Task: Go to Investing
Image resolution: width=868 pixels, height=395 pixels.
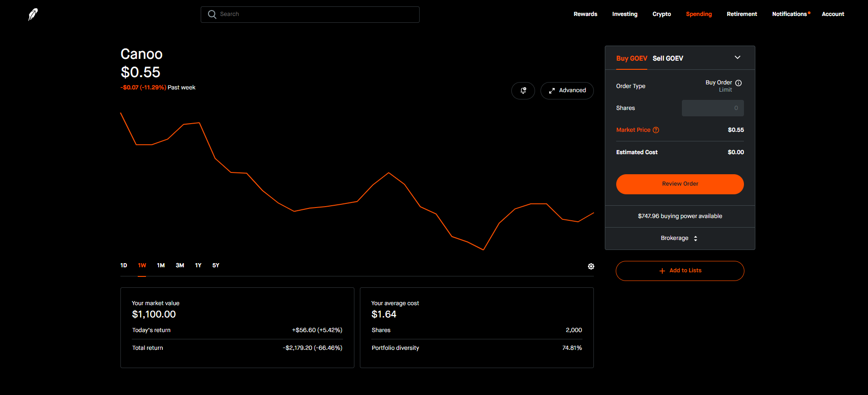Action: click(x=624, y=14)
